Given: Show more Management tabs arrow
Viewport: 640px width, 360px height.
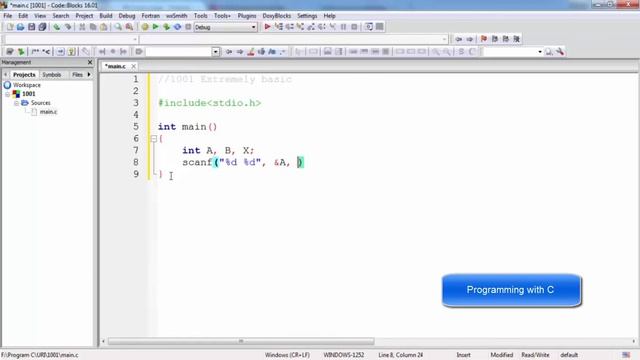Looking at the screenshot, I should 89,75.
